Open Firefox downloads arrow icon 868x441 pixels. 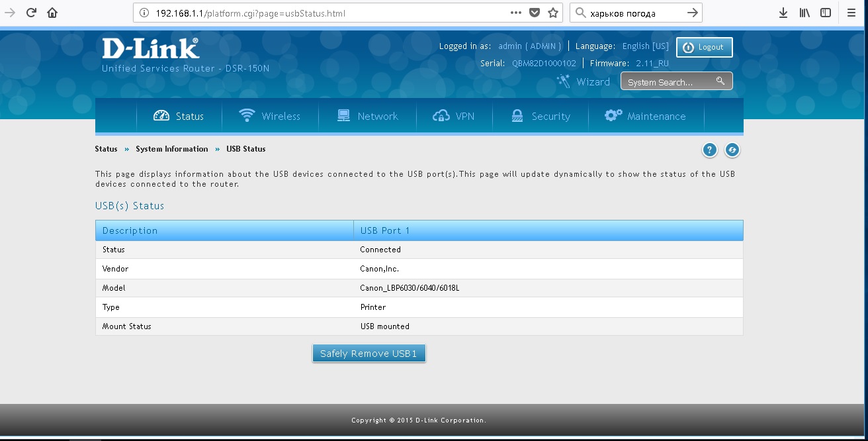783,13
